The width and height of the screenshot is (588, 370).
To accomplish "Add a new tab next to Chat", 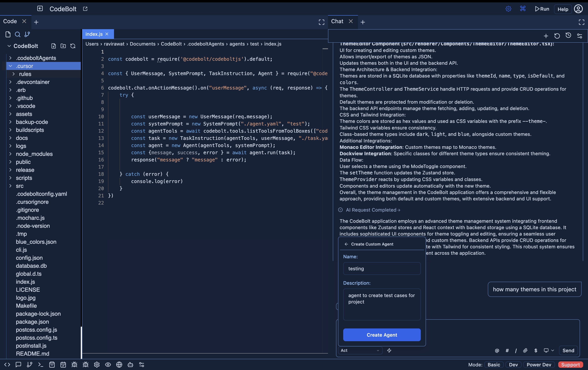I will 363,22.
